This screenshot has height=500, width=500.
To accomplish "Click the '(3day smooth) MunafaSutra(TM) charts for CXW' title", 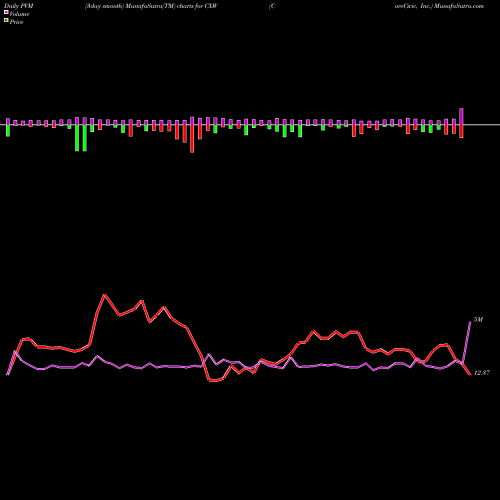I will click(x=151, y=6).
